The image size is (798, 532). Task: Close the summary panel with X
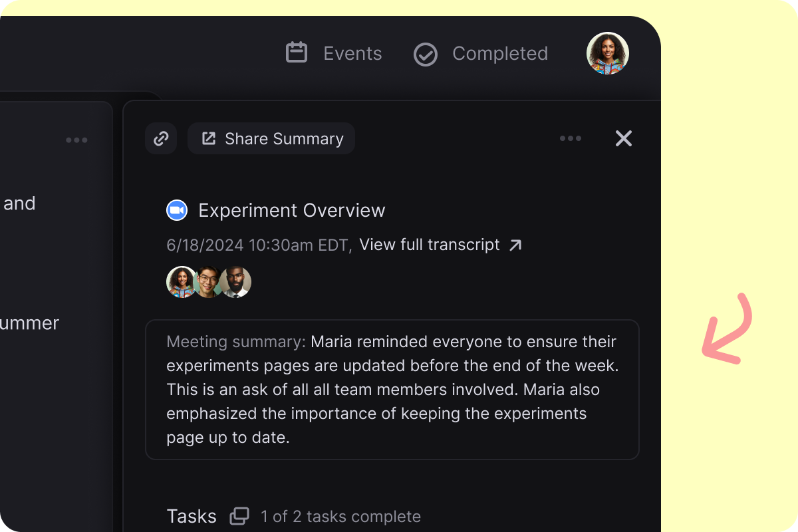coord(624,138)
